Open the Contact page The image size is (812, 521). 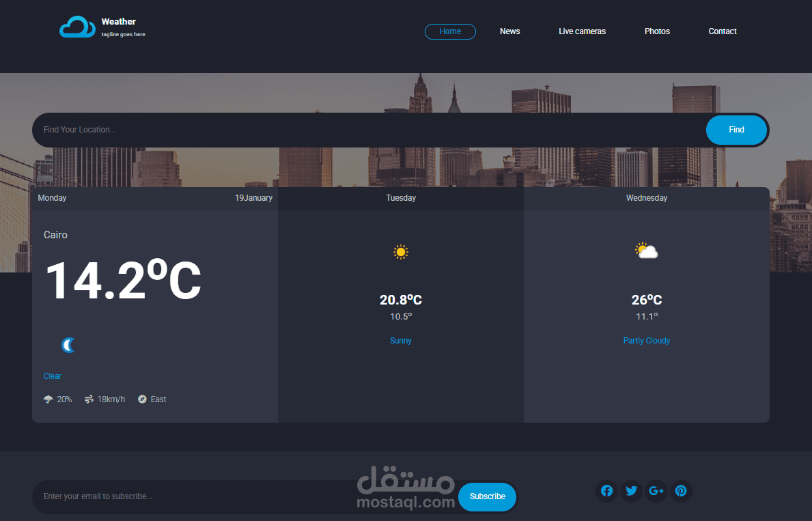722,31
